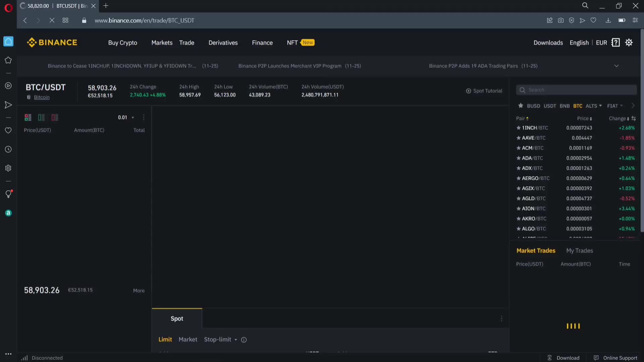Click the Opera home sidebar icon

8,41
